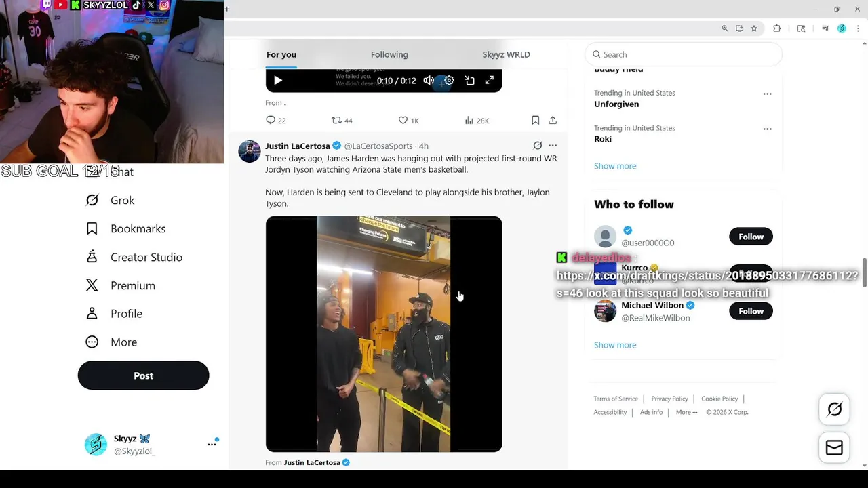868x488 pixels.
Task: Open options for the Unforgiven trend
Action: point(767,94)
